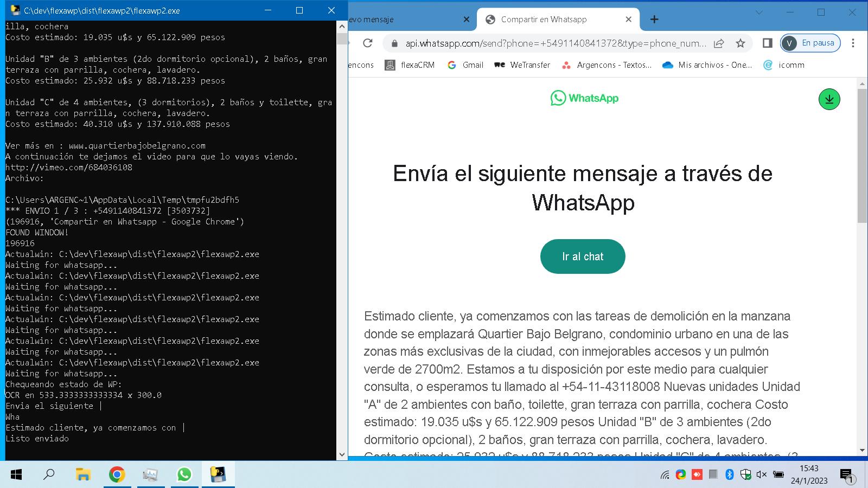Click the colorful swirl tray icon
Image resolution: width=868 pixels, height=488 pixels.
point(680,475)
